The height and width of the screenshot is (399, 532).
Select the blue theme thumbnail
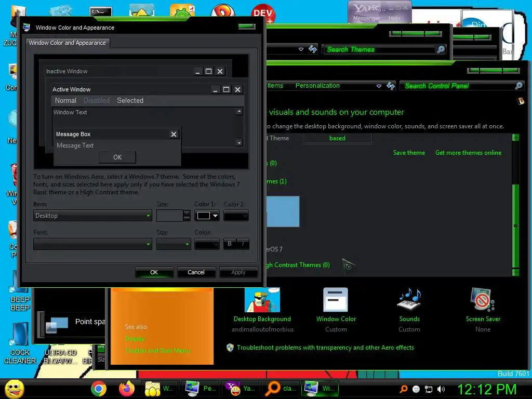tap(283, 211)
